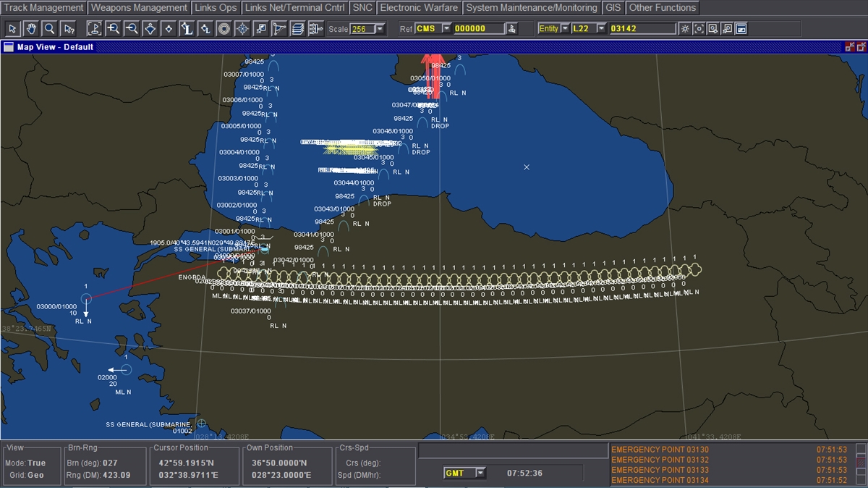Click the alert list scrollbar
Viewport: 868px width, 488px height.
[861, 462]
